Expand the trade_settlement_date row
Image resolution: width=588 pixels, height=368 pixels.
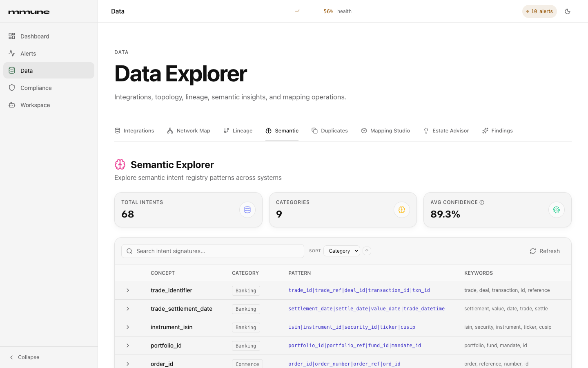click(x=128, y=309)
